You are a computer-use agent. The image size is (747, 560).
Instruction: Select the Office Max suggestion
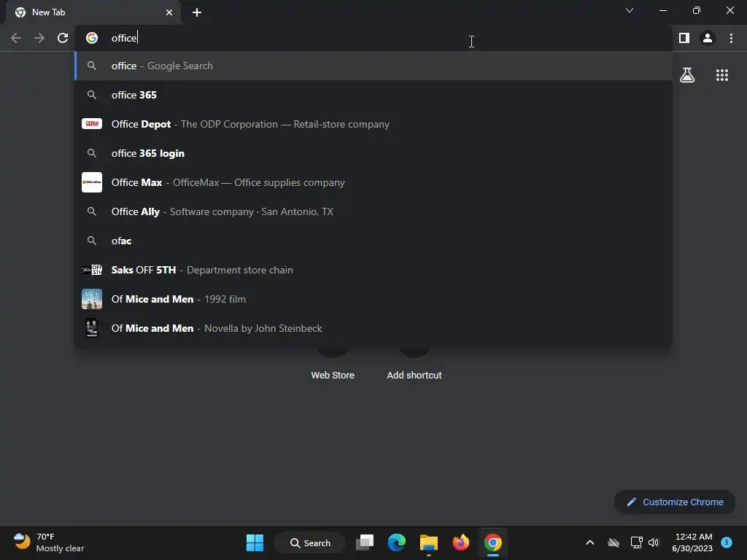click(x=373, y=182)
